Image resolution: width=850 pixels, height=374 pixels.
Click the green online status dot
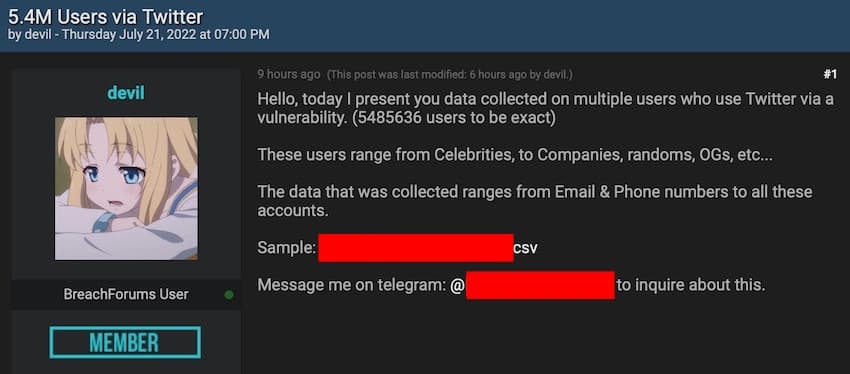229,295
